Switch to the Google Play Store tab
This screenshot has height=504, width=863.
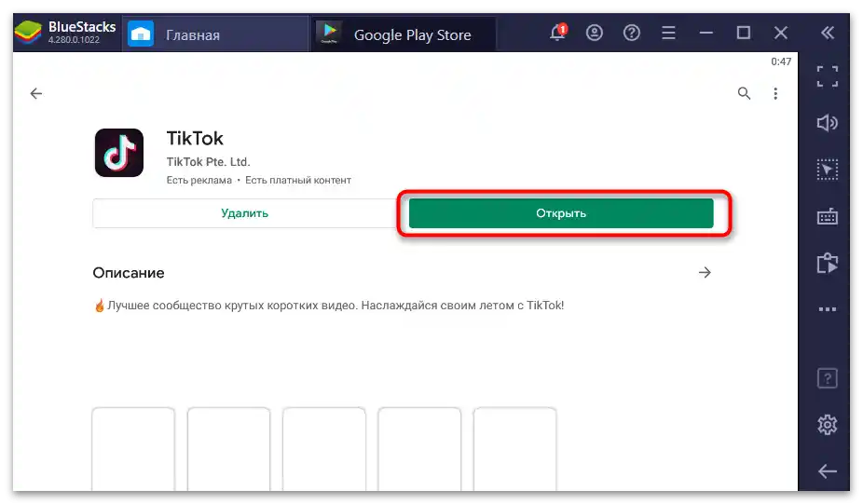pos(404,34)
